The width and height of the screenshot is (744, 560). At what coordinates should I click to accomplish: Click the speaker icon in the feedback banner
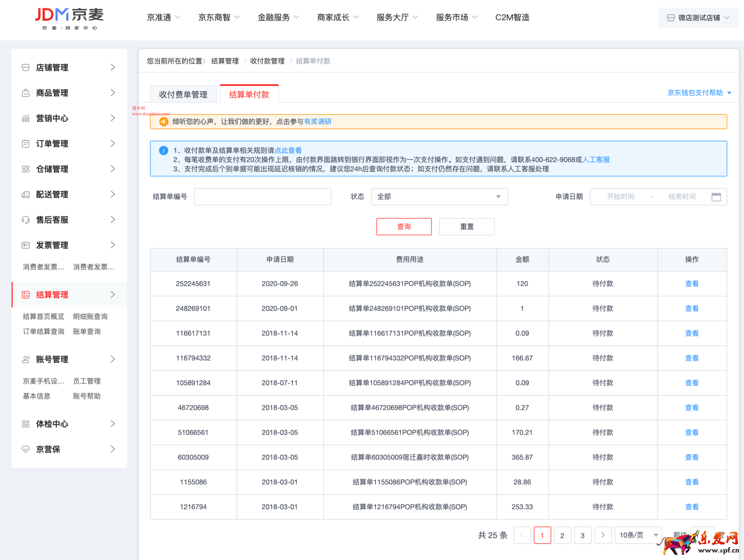(x=163, y=121)
